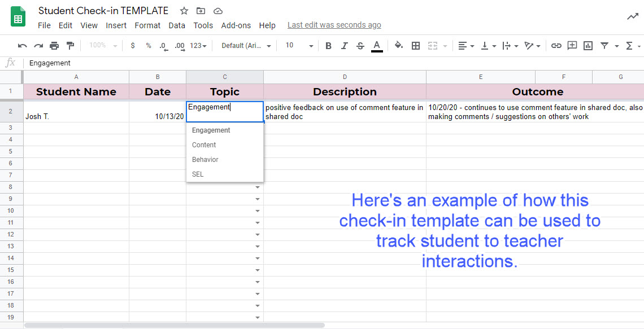Expand the merge cells options arrow
Image resolution: width=644 pixels, height=329 pixels.
(445, 46)
